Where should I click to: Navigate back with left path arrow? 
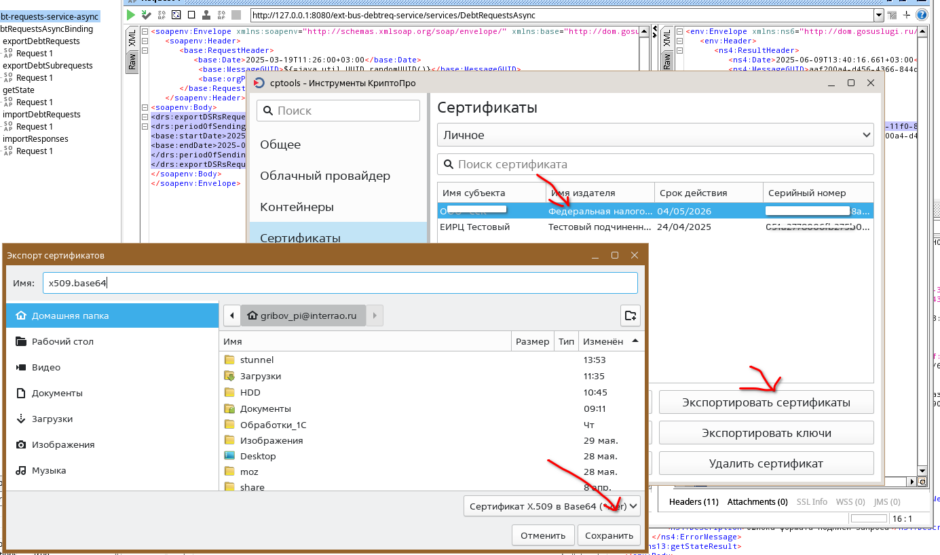pos(232,315)
